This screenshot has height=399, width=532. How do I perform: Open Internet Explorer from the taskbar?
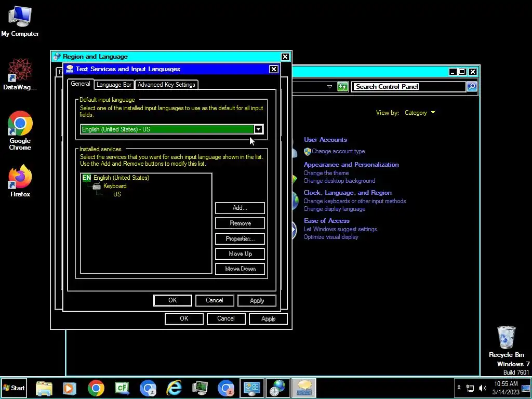(174, 388)
